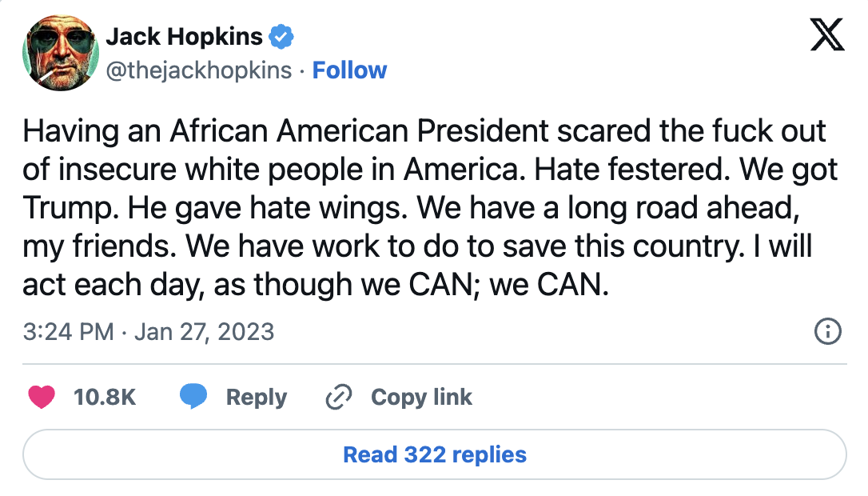This screenshot has height=496, width=868.
Task: Select the Reply text label
Action: 256,397
